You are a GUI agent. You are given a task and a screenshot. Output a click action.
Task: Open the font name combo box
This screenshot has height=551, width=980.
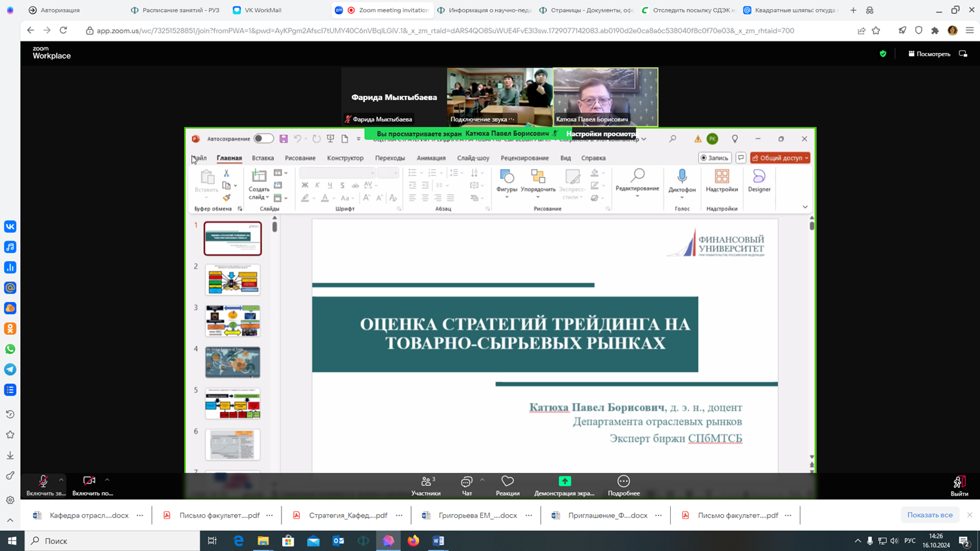337,173
